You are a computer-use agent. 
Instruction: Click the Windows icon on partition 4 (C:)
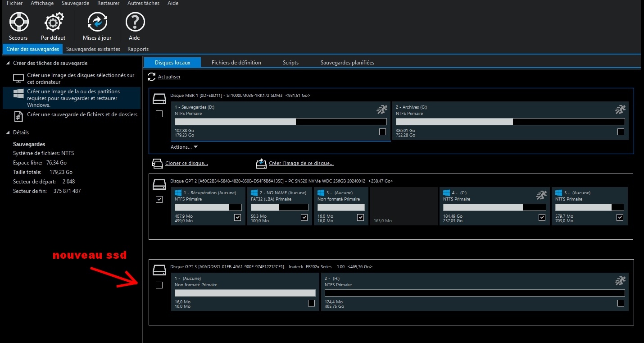coord(447,193)
